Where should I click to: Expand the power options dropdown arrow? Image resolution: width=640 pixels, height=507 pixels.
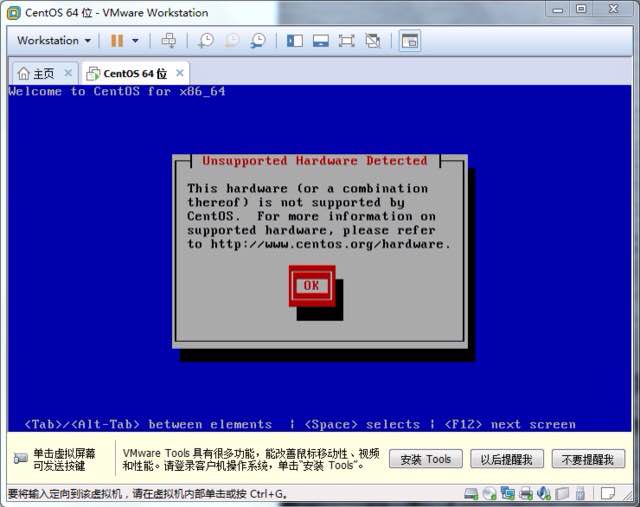tap(135, 40)
